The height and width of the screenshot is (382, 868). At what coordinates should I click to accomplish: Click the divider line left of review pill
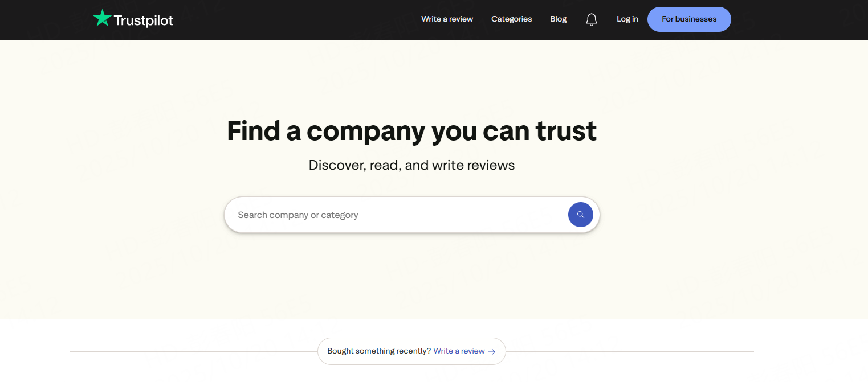tap(194, 351)
